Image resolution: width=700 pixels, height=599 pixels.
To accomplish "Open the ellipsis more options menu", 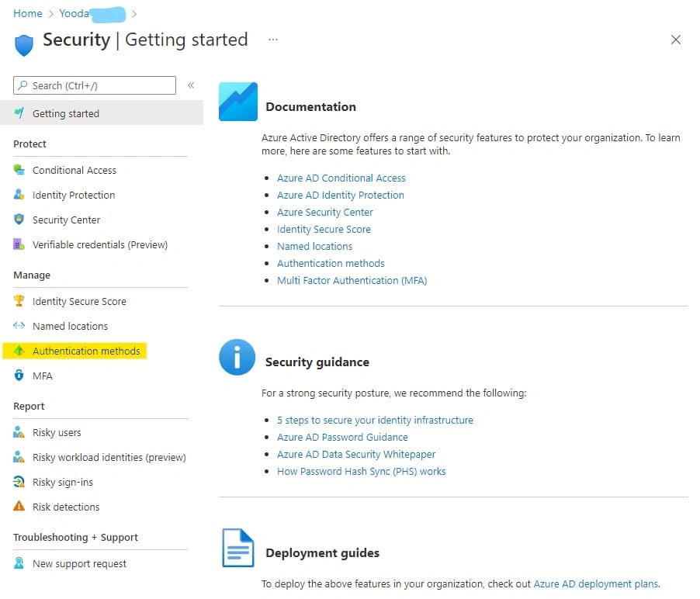I will (273, 40).
